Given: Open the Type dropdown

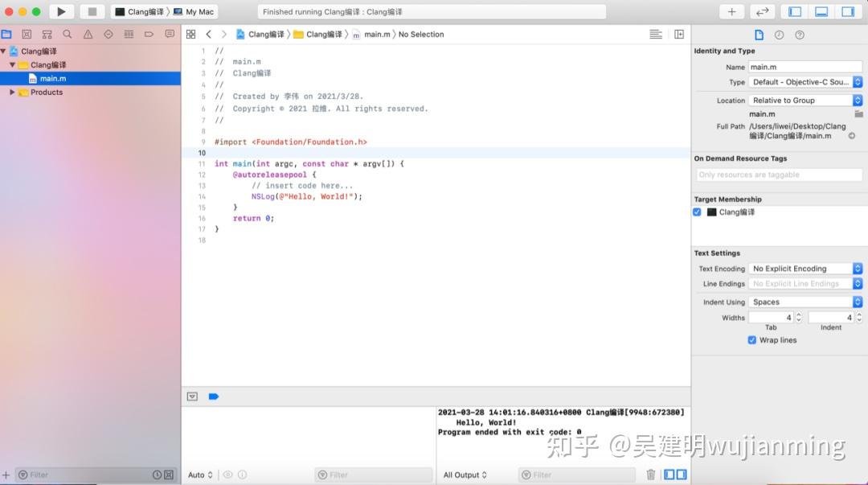Looking at the screenshot, I should point(805,82).
